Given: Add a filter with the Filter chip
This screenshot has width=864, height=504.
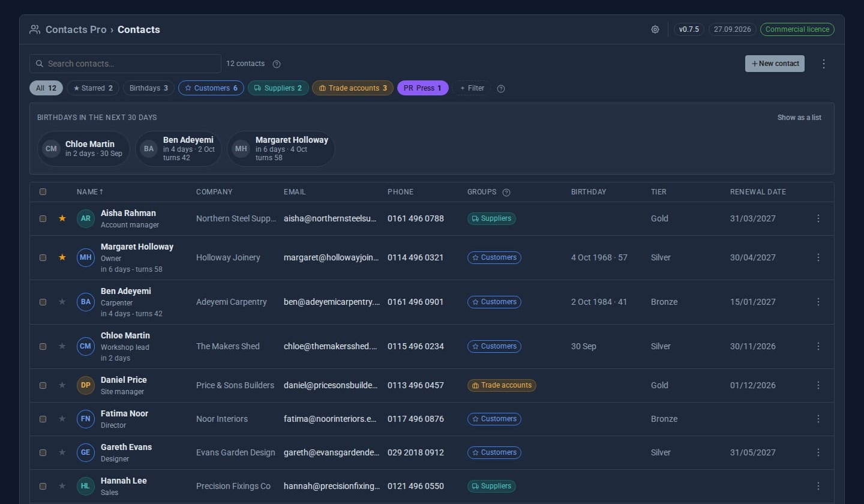Looking at the screenshot, I should click(472, 88).
